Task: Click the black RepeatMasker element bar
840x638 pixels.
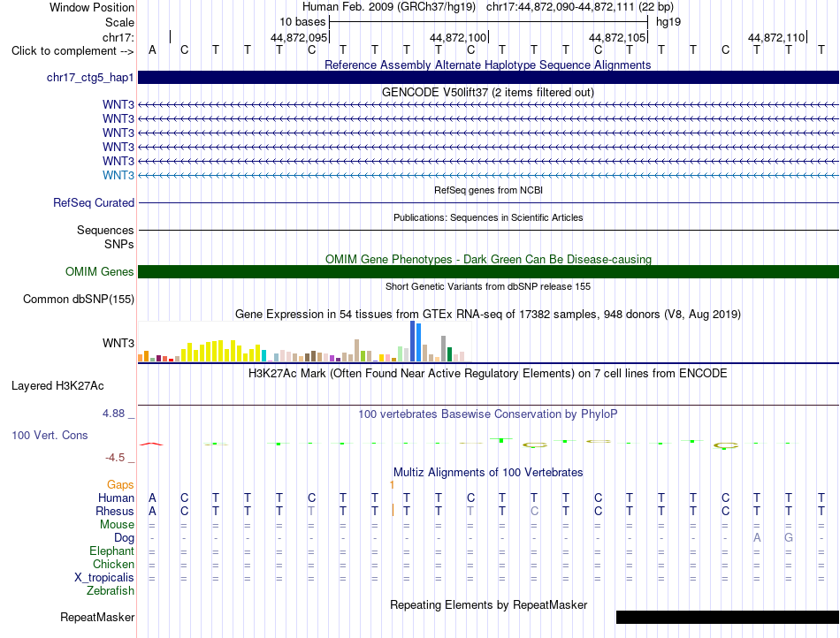Action: click(728, 617)
